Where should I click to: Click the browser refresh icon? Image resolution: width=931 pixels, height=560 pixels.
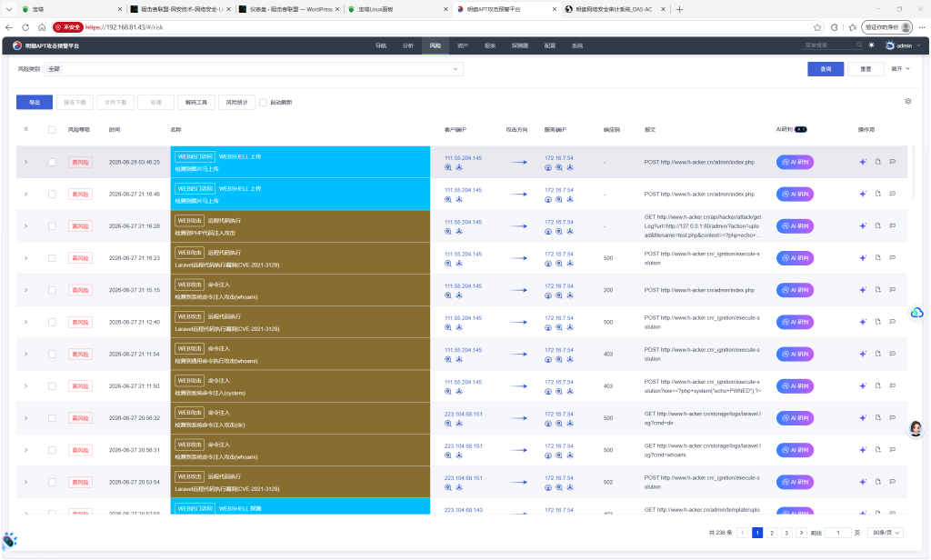(25, 27)
